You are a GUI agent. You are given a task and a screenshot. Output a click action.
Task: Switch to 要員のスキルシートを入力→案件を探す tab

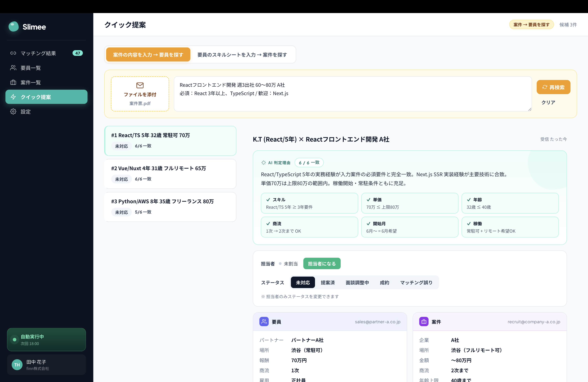point(242,55)
